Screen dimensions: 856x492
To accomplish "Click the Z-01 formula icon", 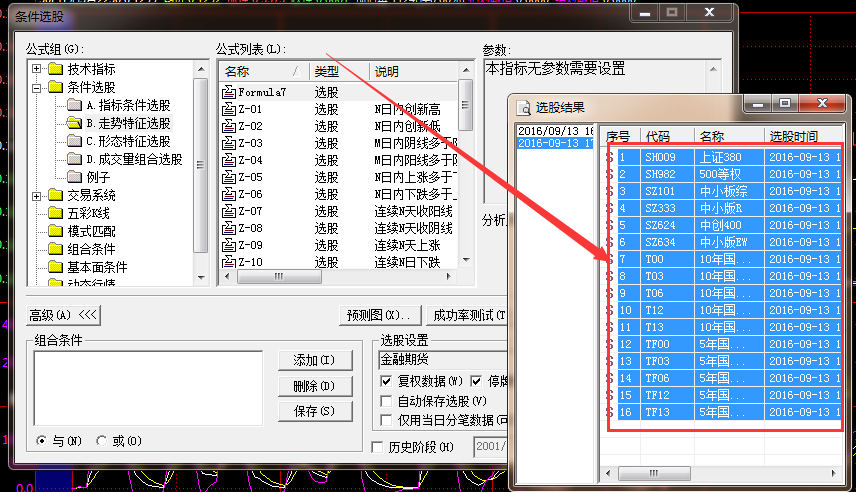I will click(x=228, y=109).
